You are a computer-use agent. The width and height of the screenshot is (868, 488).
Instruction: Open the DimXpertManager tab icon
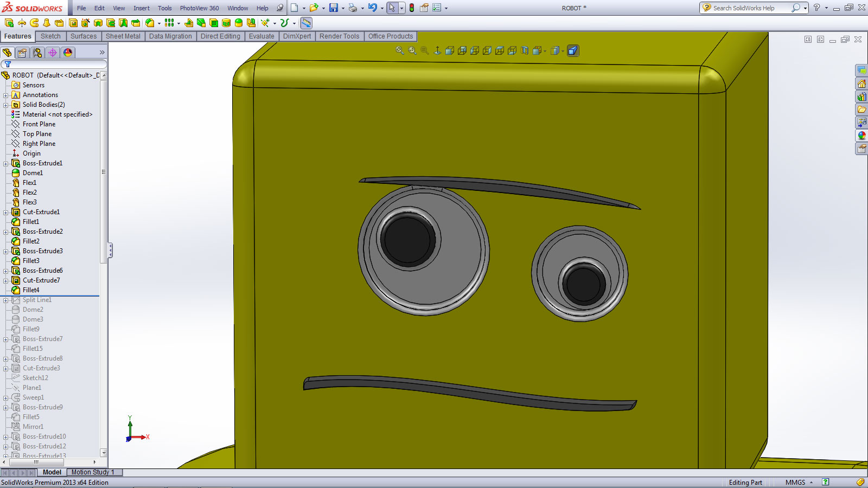(52, 53)
